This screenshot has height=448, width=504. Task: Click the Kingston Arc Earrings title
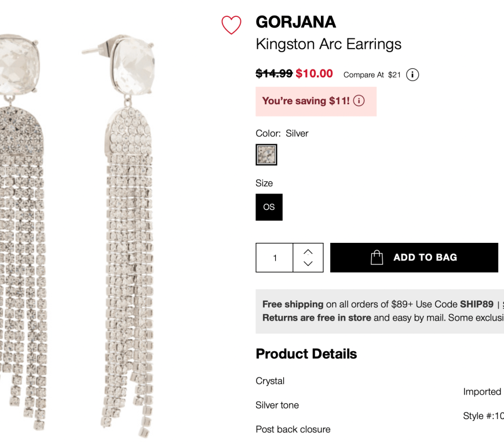point(328,44)
